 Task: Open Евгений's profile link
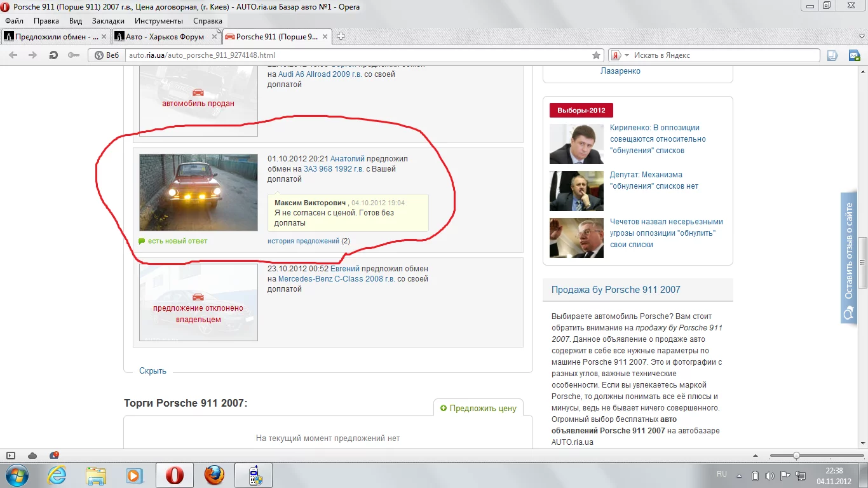(x=345, y=269)
